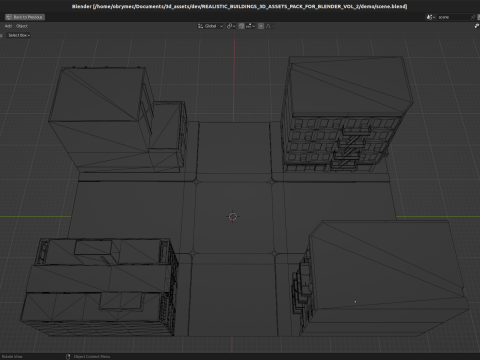Image resolution: width=480 pixels, height=360 pixels.
Task: Click the scene name field
Action: pos(453,17)
